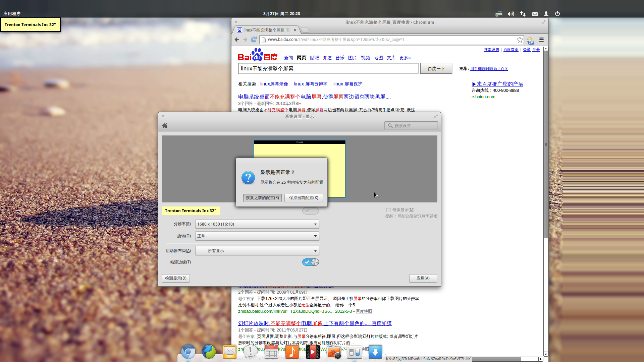
Task: Click the volume icon in top panel
Action: pyautogui.click(x=511, y=14)
